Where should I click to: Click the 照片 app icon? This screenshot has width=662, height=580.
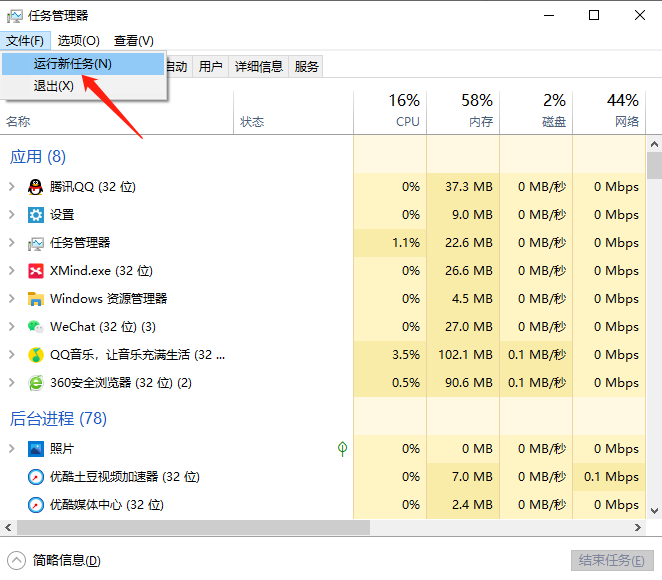(x=36, y=449)
